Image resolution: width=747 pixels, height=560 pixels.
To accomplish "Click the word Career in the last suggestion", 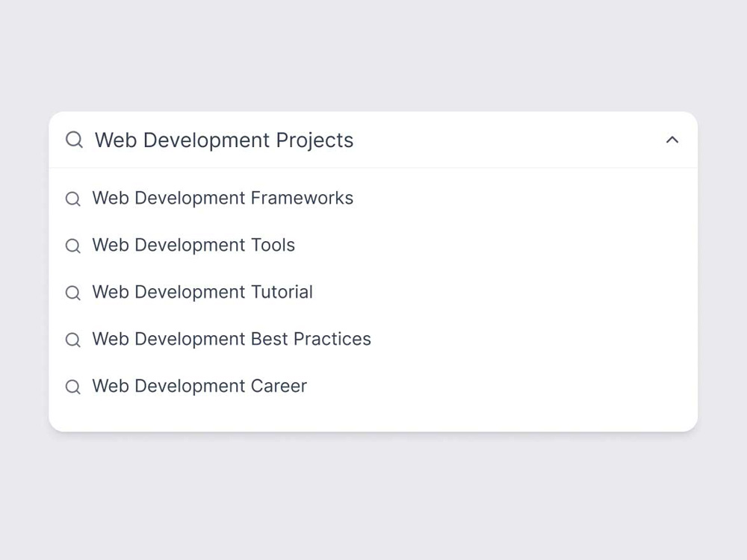I will click(x=279, y=386).
